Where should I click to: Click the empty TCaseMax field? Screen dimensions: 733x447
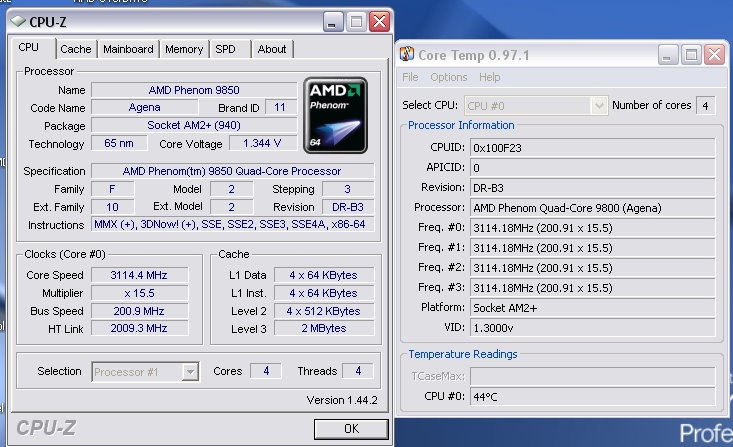[x=592, y=376]
